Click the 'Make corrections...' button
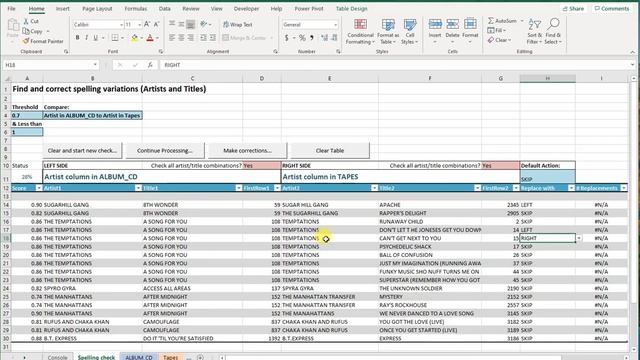This screenshot has width=640, height=360. (247, 151)
